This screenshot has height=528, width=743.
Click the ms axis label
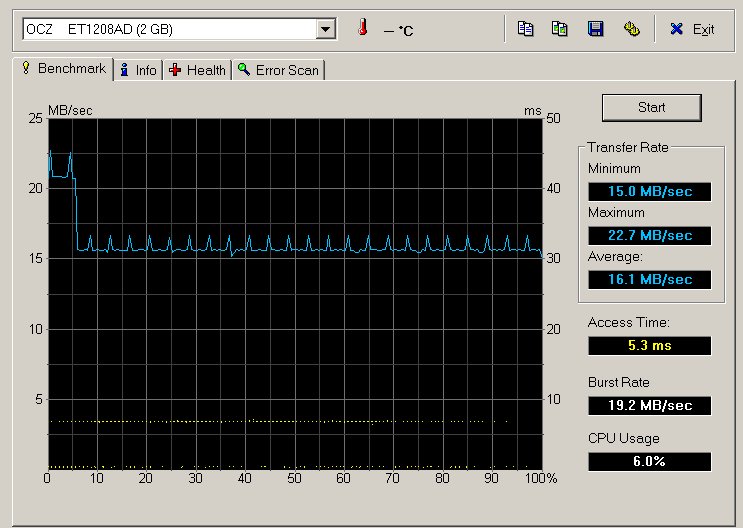(533, 111)
